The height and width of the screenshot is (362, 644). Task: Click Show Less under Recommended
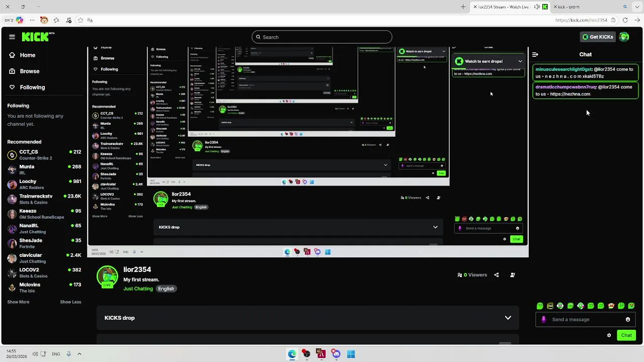(x=70, y=302)
